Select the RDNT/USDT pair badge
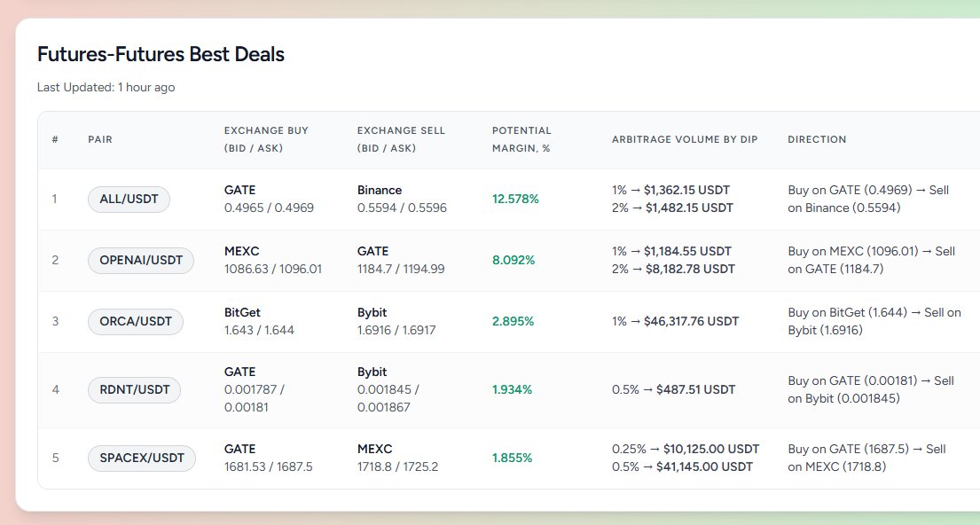 [135, 390]
